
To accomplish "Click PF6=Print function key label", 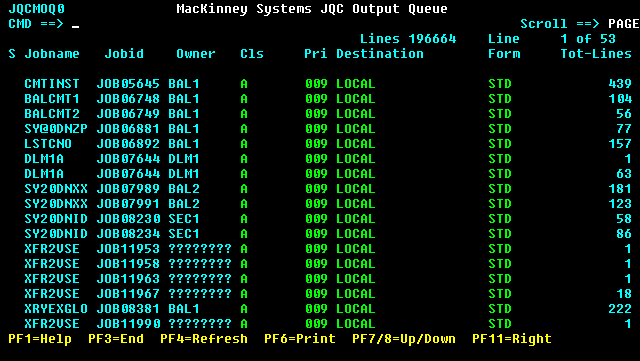I will coord(300,339).
